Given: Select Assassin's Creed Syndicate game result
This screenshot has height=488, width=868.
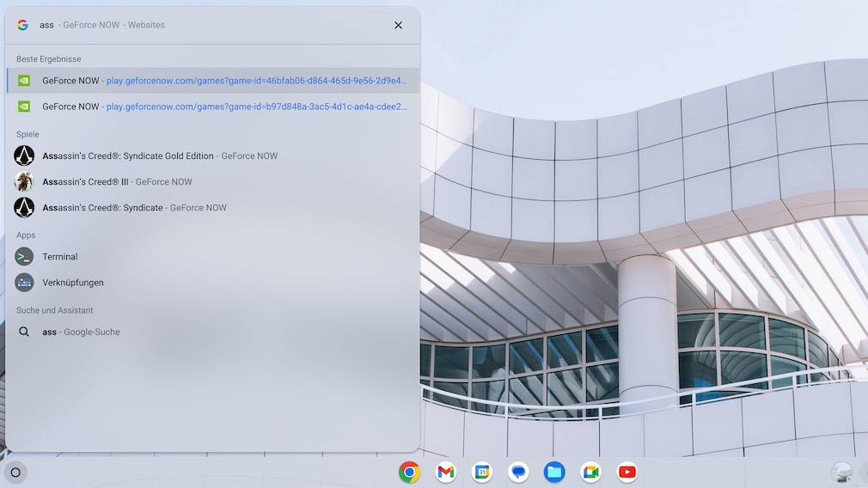Looking at the screenshot, I should (134, 208).
